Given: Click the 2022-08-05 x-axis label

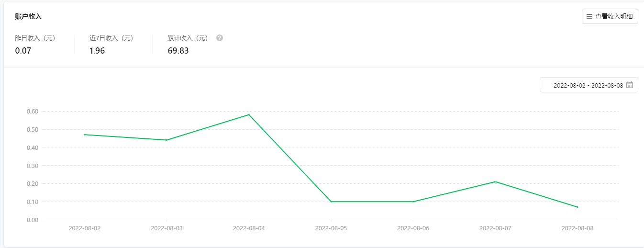Looking at the screenshot, I should tap(331, 228).
